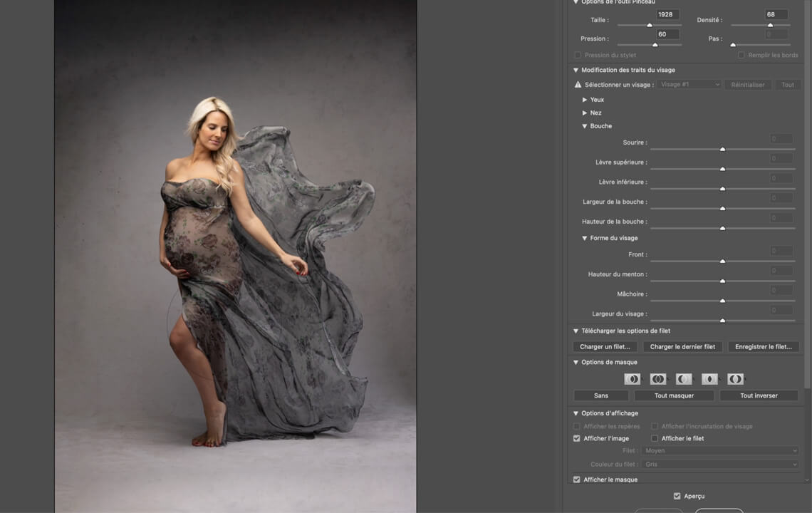Click the 'Add to mask' icon

pyautogui.click(x=658, y=379)
